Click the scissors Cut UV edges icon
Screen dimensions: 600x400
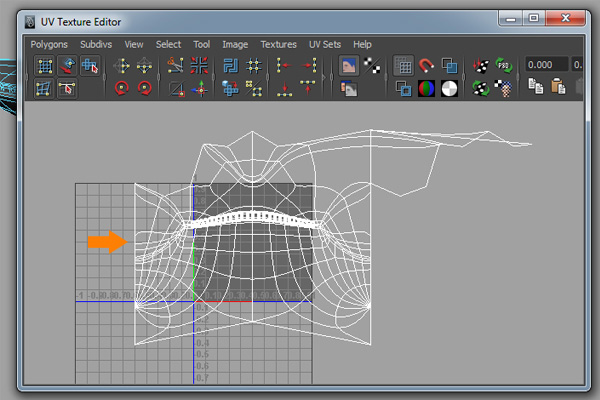click(176, 66)
